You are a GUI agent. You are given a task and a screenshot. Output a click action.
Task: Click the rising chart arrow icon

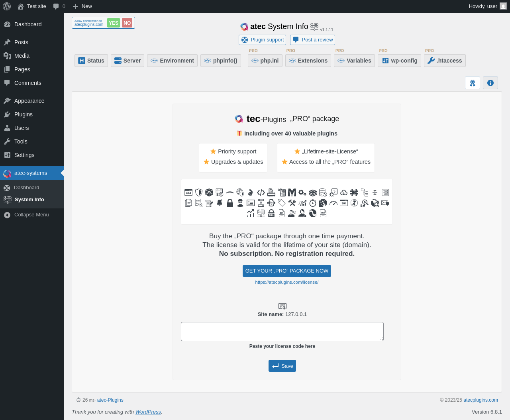tap(251, 213)
